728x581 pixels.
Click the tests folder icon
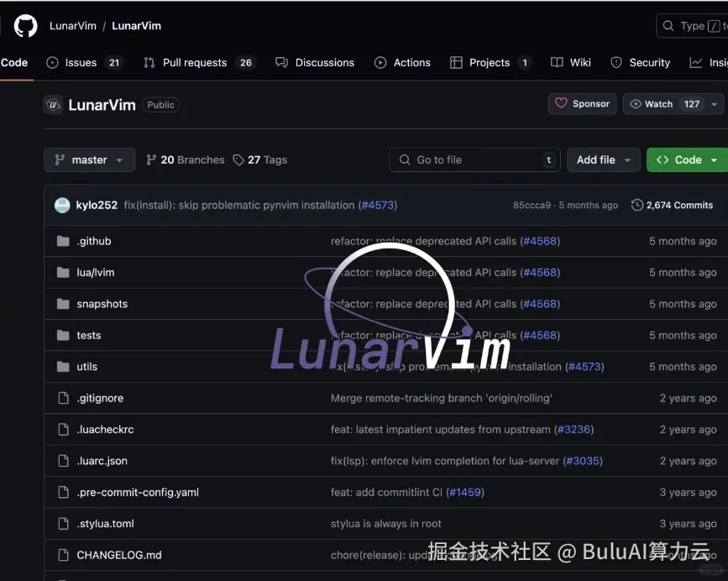tap(63, 336)
